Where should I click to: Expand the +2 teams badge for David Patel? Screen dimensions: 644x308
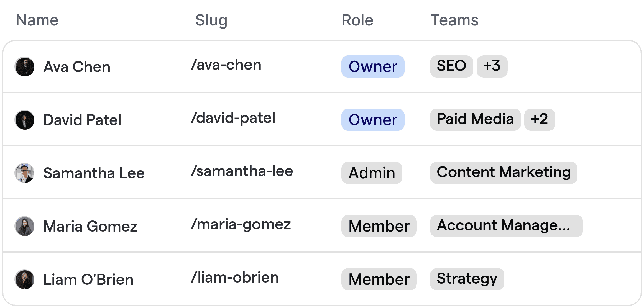(x=539, y=119)
